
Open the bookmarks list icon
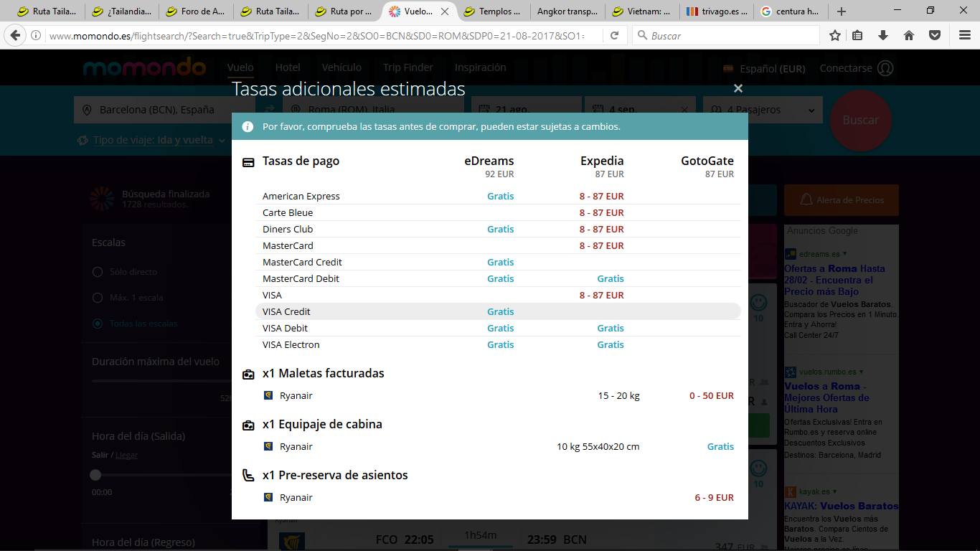coord(858,35)
